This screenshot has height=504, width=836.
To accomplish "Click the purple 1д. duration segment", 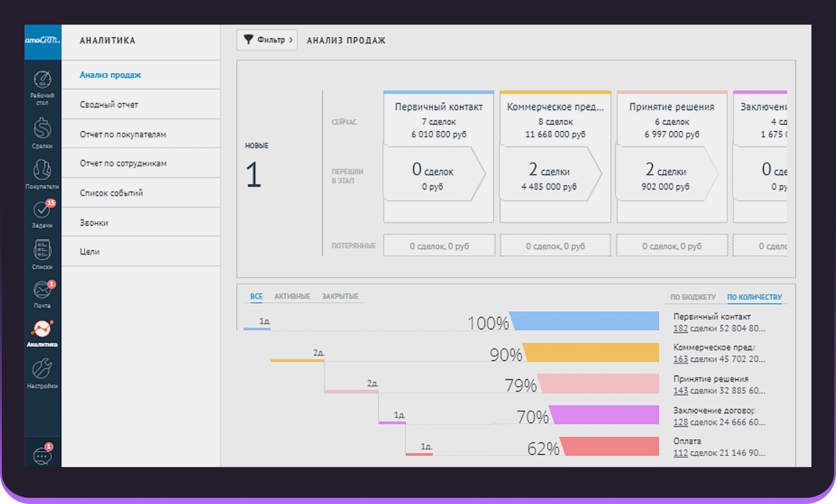I will 392,422.
